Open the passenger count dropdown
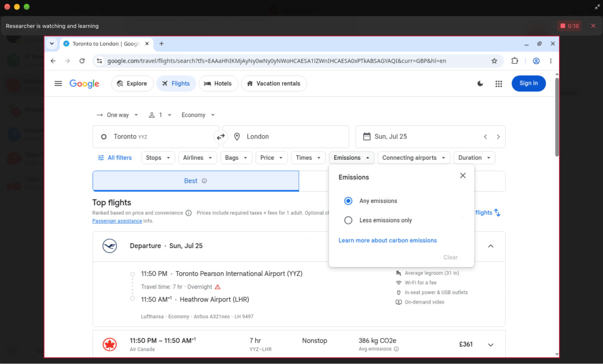Screen dimensions: 603x364 point(160,115)
